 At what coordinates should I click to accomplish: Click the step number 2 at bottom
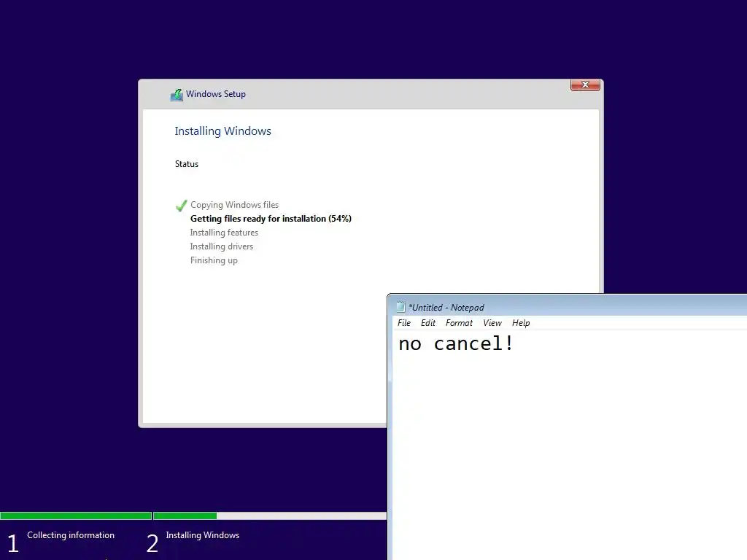click(152, 543)
